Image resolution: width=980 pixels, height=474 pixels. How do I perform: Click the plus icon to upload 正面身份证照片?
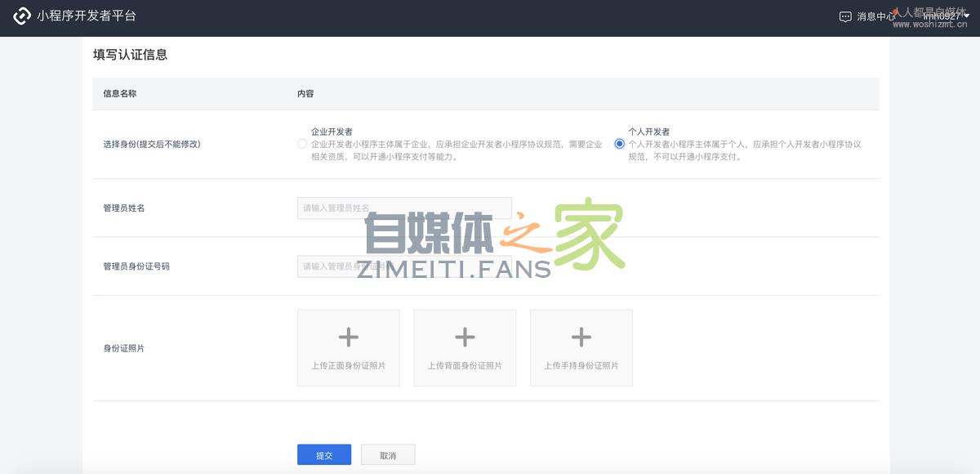(349, 336)
